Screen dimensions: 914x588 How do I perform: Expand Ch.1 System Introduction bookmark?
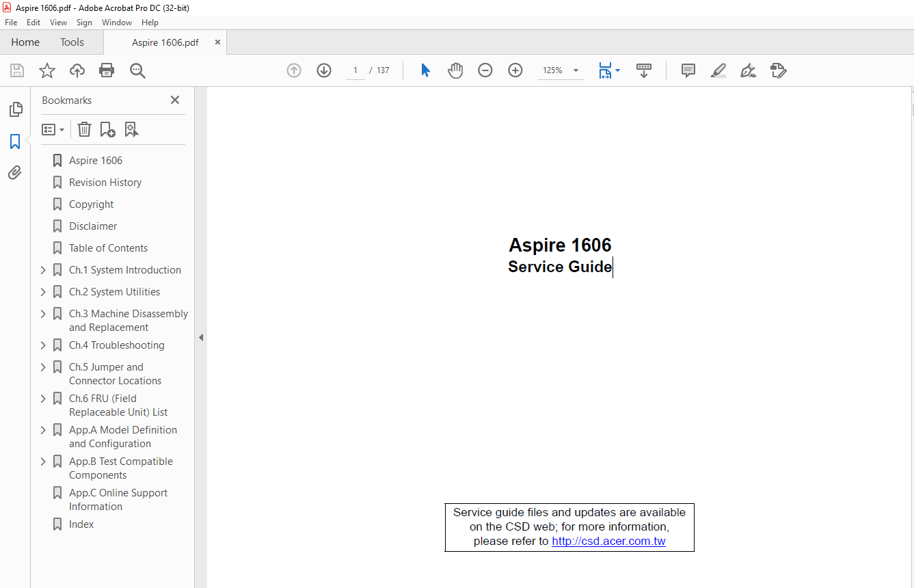point(43,270)
